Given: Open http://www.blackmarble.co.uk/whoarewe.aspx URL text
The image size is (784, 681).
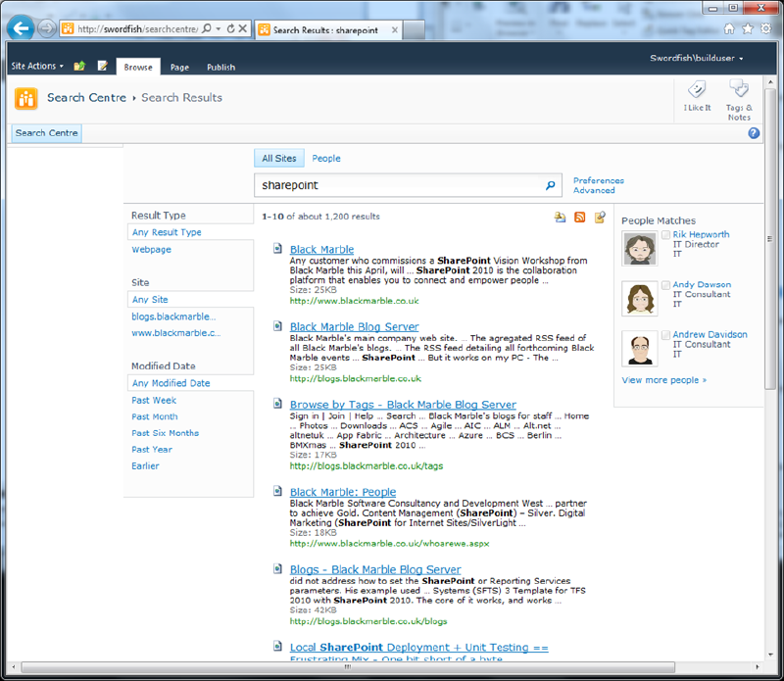Looking at the screenshot, I should tap(389, 544).
